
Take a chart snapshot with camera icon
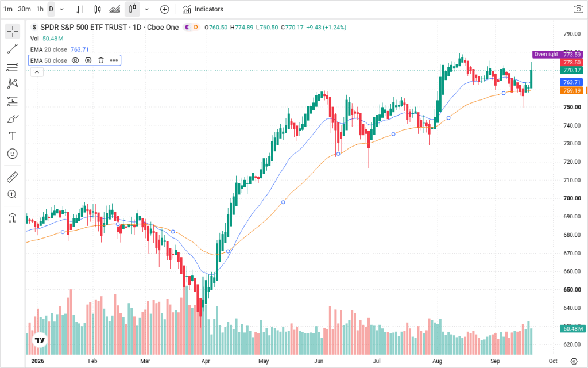578,9
